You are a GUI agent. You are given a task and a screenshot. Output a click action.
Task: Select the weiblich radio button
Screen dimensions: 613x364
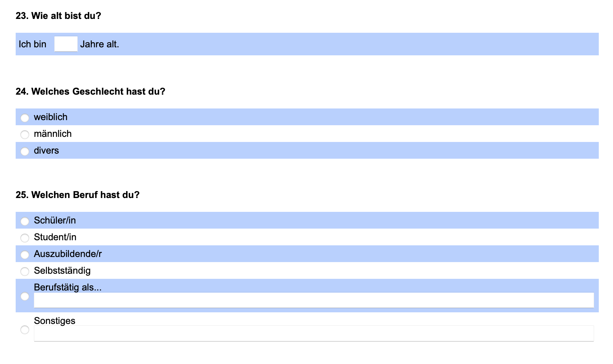(x=25, y=118)
